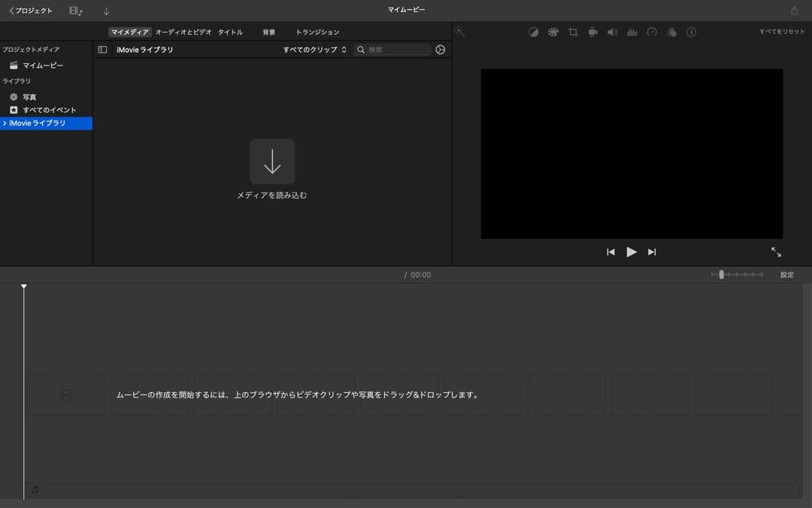Toggle the library sidebar visibility button

click(103, 50)
